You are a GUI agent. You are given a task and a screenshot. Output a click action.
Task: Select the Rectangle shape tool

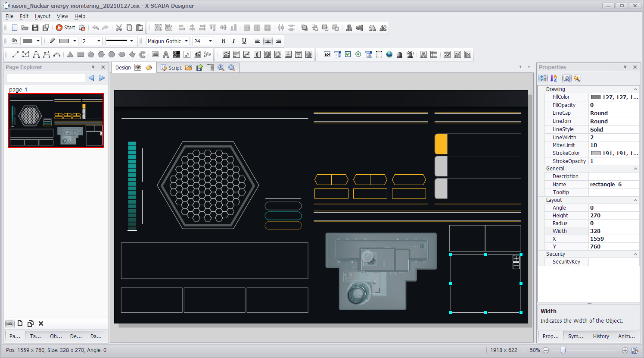click(x=81, y=54)
